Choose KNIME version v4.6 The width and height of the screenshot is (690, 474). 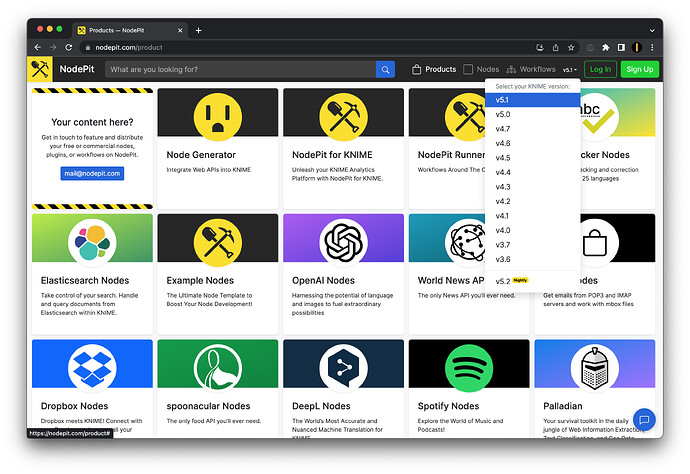coord(532,143)
